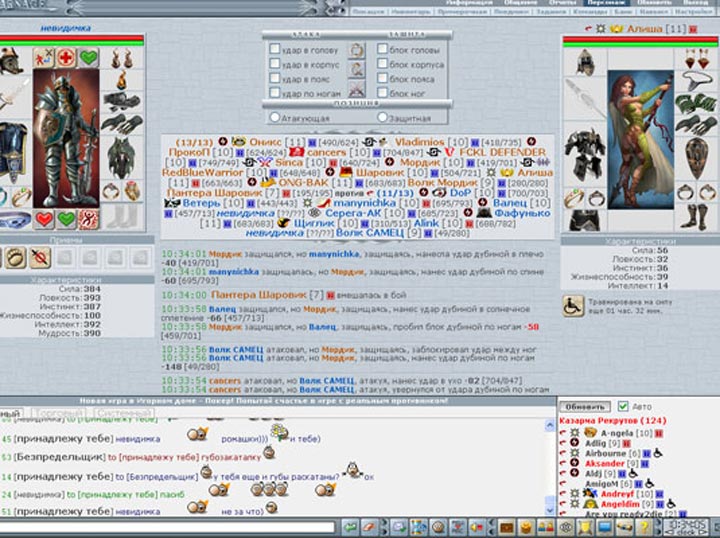Click player name Волк САМЕЦ in fighter list
Image resolution: width=720 pixels, height=538 pixels.
click(369, 233)
